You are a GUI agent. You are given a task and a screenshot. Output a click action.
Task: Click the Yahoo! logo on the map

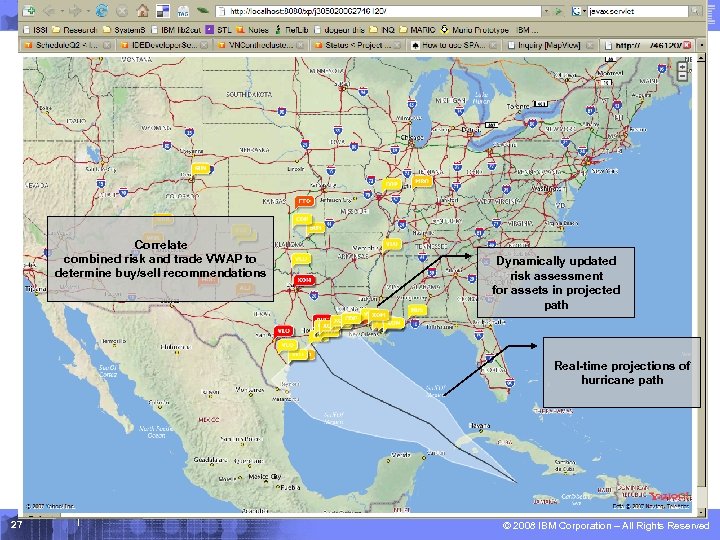[x=669, y=496]
